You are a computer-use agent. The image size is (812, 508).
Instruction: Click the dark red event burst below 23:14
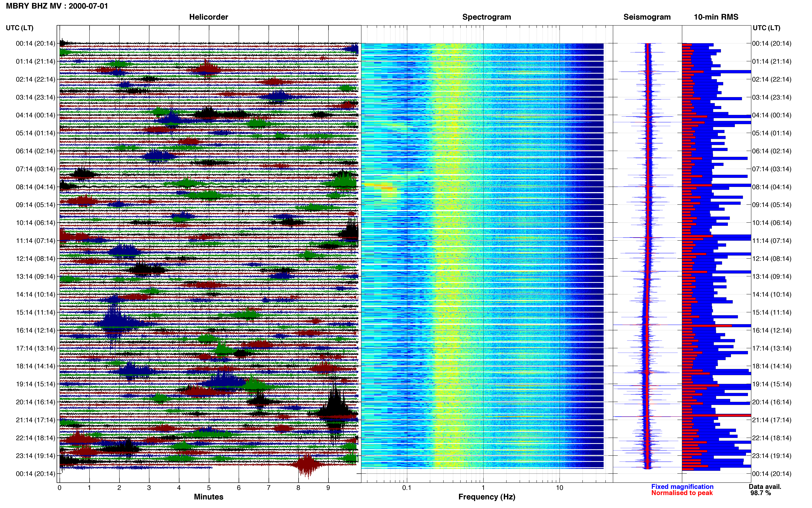(x=307, y=465)
